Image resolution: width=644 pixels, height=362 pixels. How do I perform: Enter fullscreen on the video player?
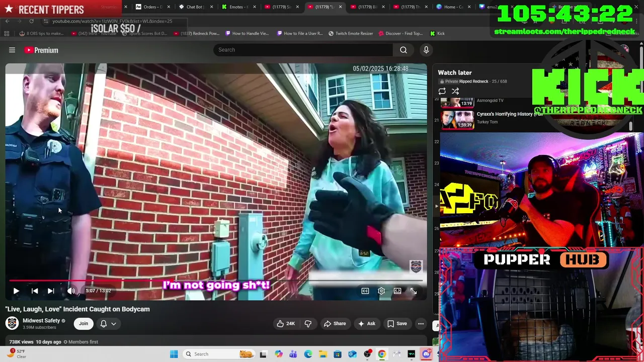[x=414, y=291]
